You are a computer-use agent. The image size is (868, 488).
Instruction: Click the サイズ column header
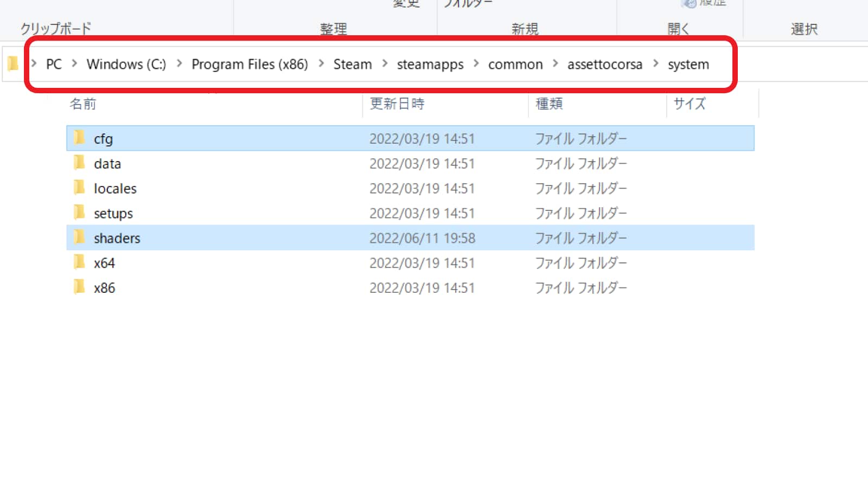coord(689,104)
